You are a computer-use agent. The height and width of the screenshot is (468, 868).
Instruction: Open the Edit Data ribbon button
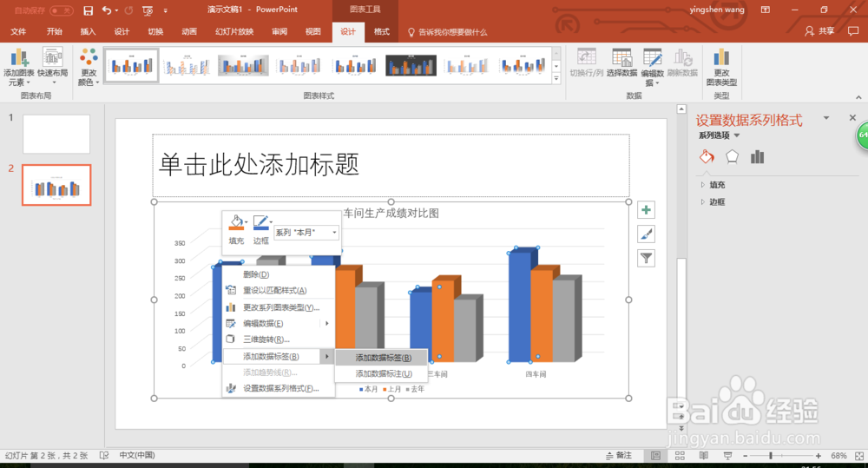[x=652, y=67]
